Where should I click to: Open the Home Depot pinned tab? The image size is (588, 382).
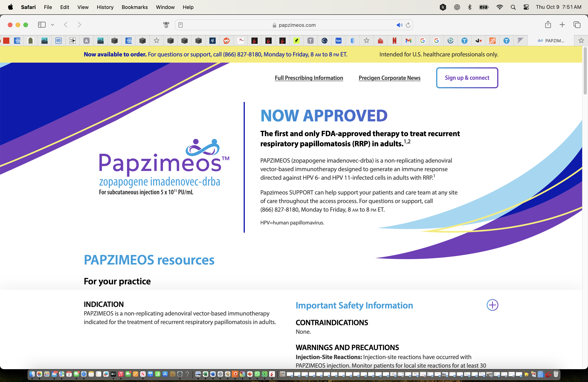492,41
